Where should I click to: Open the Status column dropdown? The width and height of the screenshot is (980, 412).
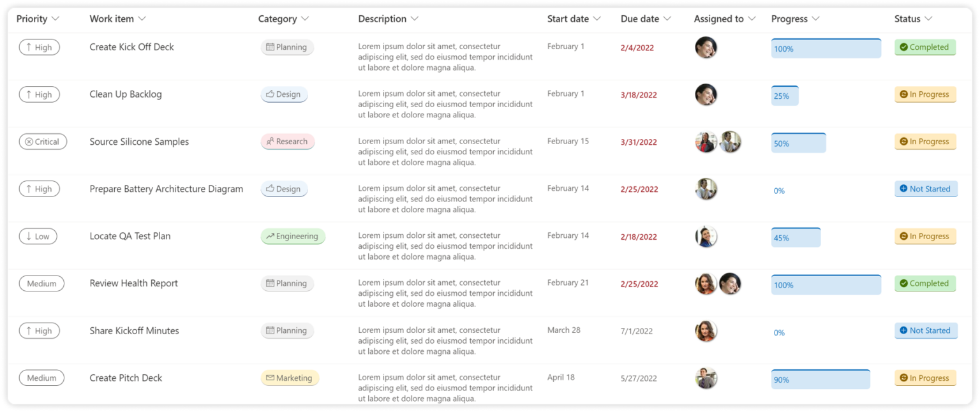pos(930,18)
